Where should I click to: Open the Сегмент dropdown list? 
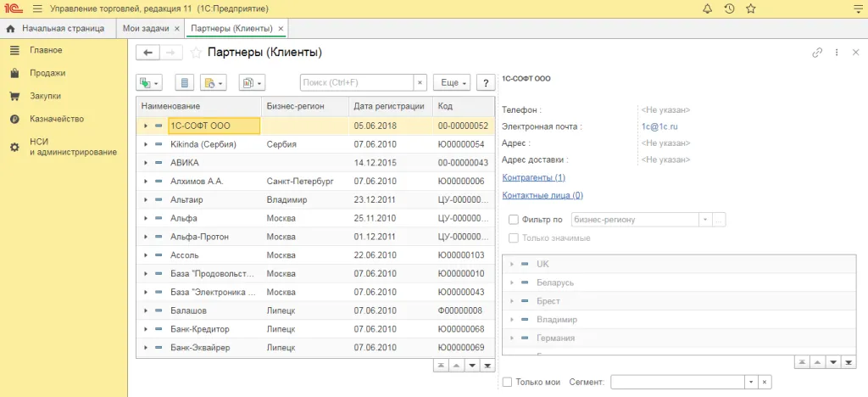click(750, 382)
